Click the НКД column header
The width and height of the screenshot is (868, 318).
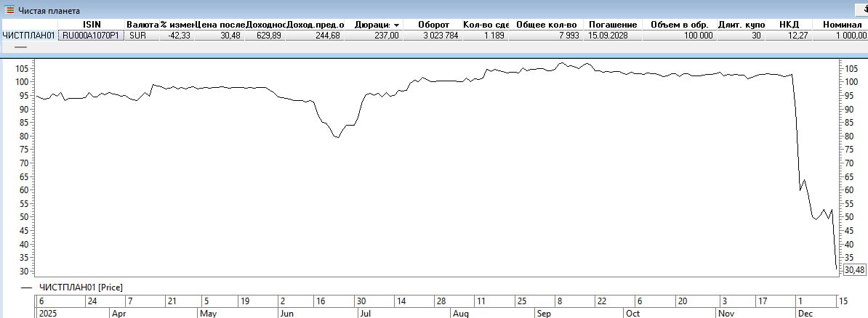pyautogui.click(x=789, y=25)
